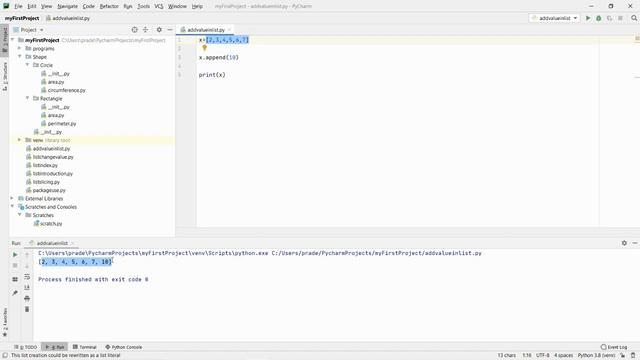Open the VCS menu
This screenshot has height=360, width=640.
[159, 6]
